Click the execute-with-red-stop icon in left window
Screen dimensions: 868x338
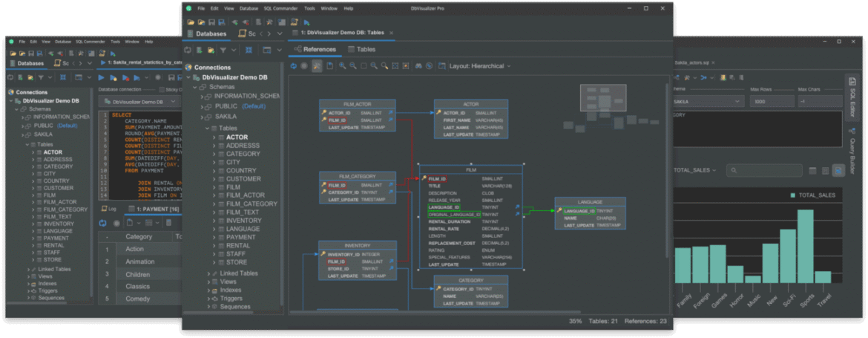[125, 77]
